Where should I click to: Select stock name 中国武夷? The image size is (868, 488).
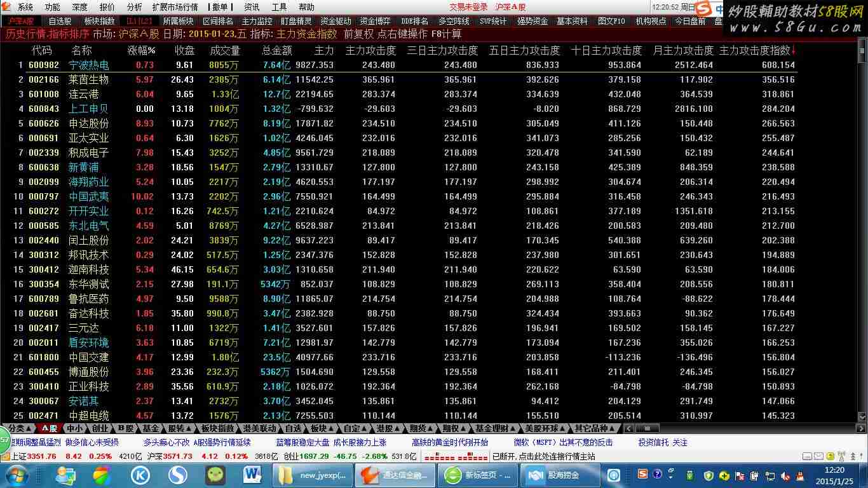pos(89,196)
